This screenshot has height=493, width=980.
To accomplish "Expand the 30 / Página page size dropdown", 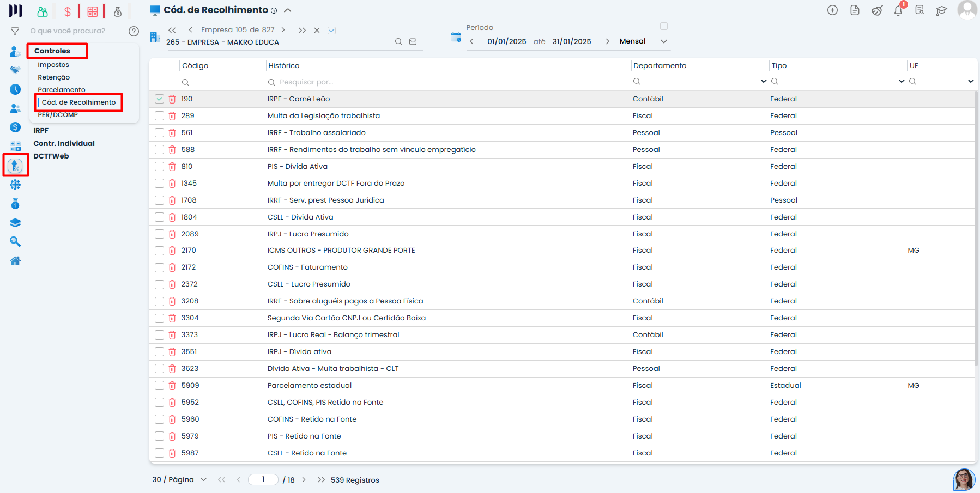I will point(203,480).
